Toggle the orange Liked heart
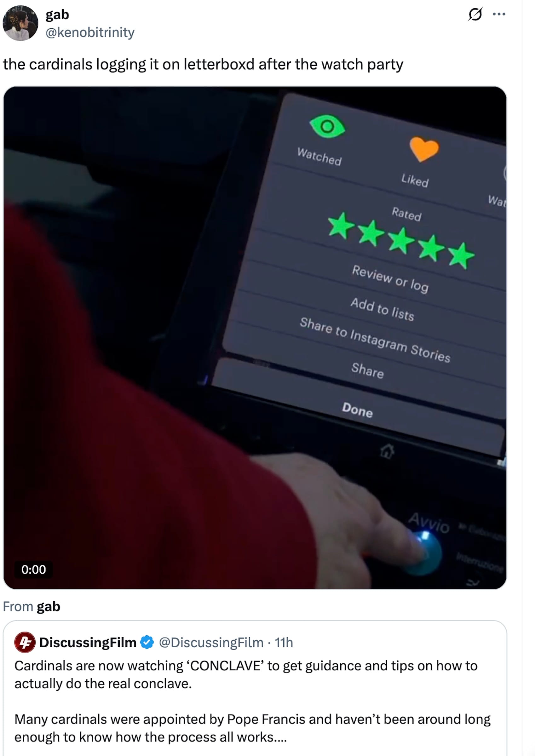 pyautogui.click(x=424, y=149)
